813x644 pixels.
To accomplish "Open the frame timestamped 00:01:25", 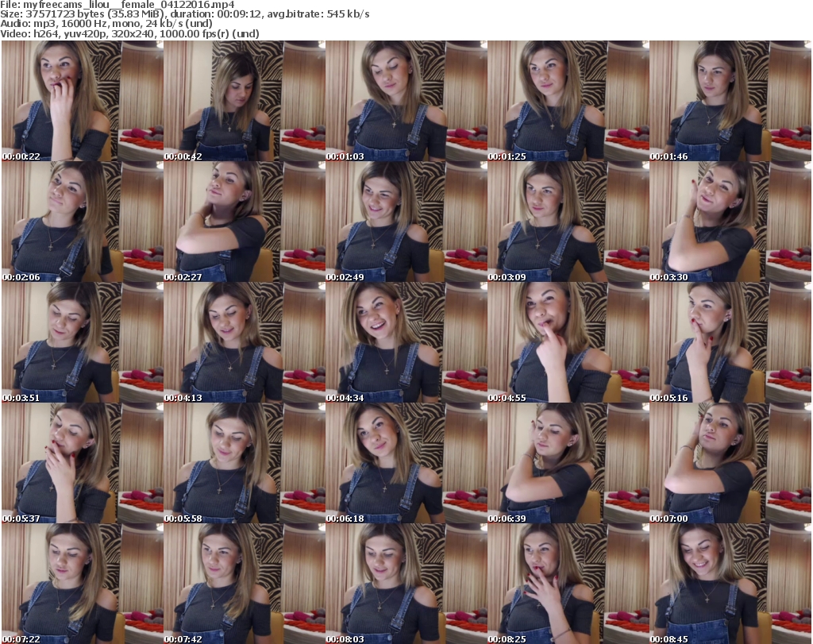I will (x=568, y=101).
